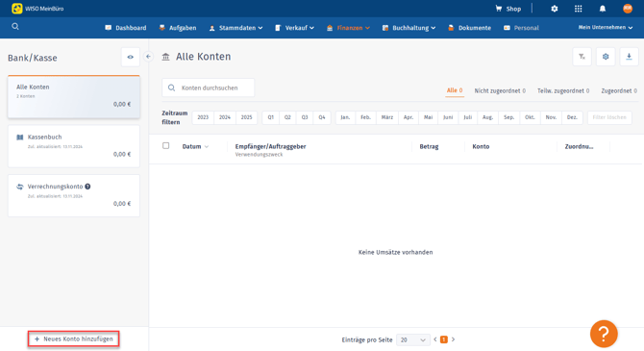Filter by quarter Q3
The height and width of the screenshot is (351, 644).
click(x=305, y=117)
